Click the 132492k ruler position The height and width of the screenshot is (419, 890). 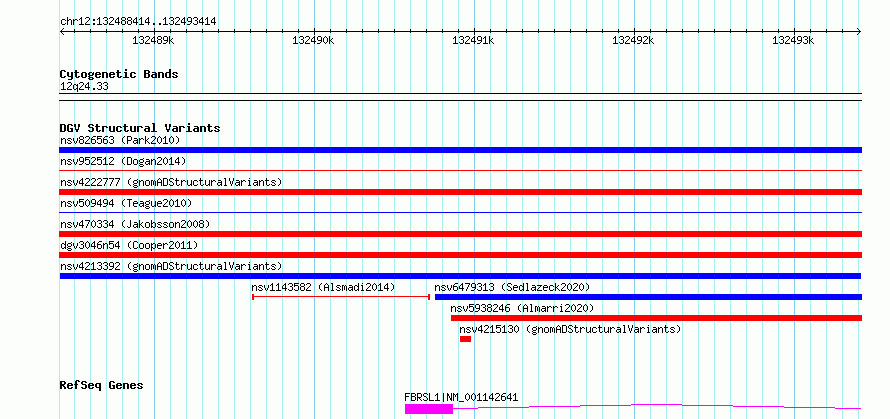tap(633, 40)
